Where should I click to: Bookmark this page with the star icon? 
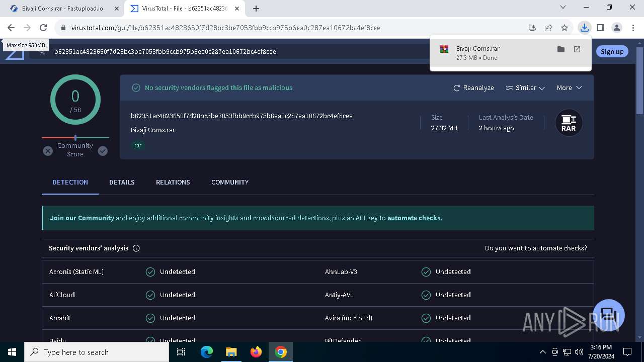[x=565, y=28]
